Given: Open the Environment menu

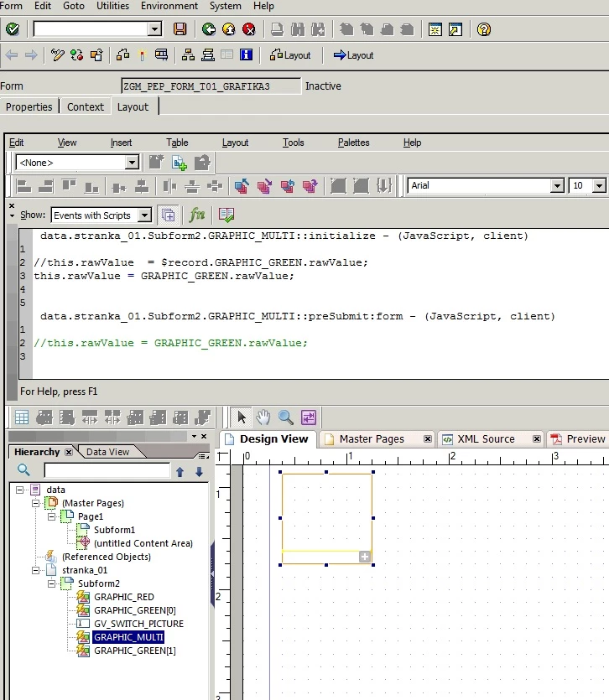Looking at the screenshot, I should 169,6.
